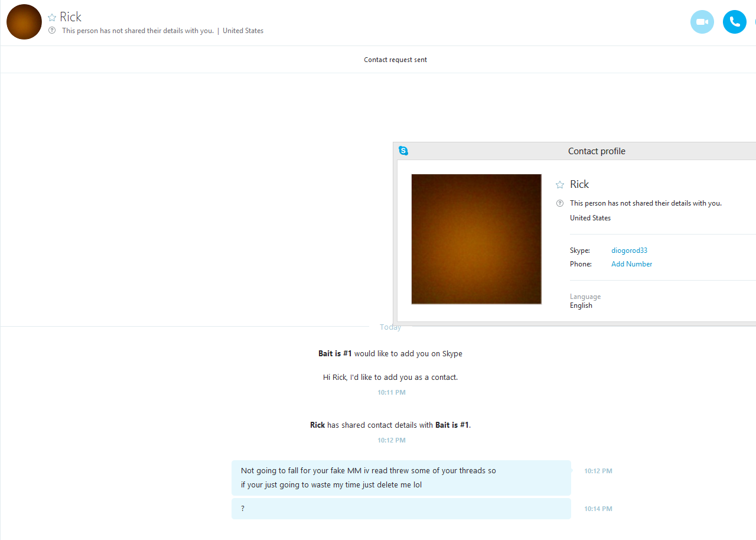Favorite Rick using the header star
The image size is (756, 540).
(52, 18)
